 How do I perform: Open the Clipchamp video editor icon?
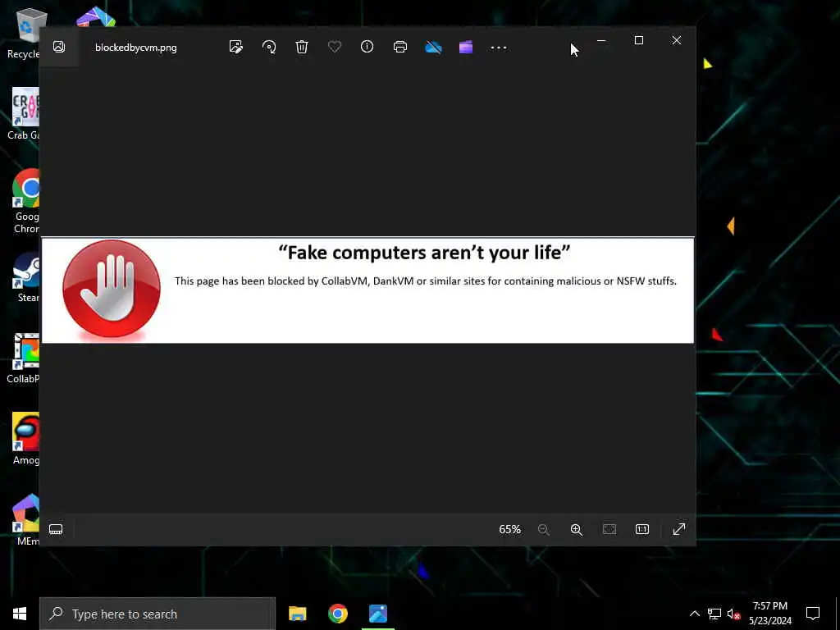466,47
